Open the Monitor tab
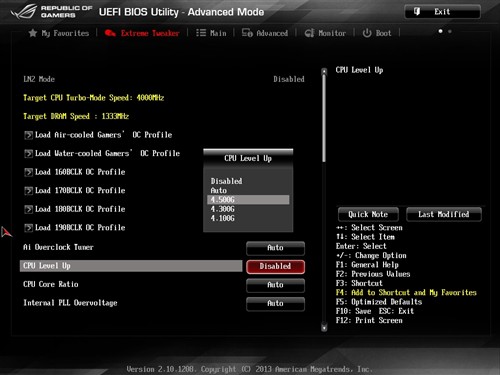 (x=325, y=33)
